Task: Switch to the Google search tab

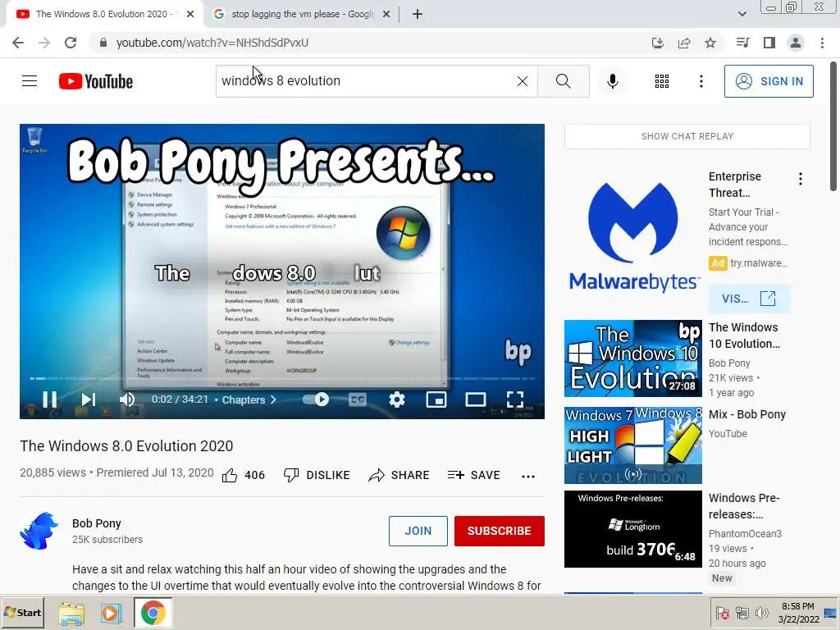Action: click(x=302, y=15)
